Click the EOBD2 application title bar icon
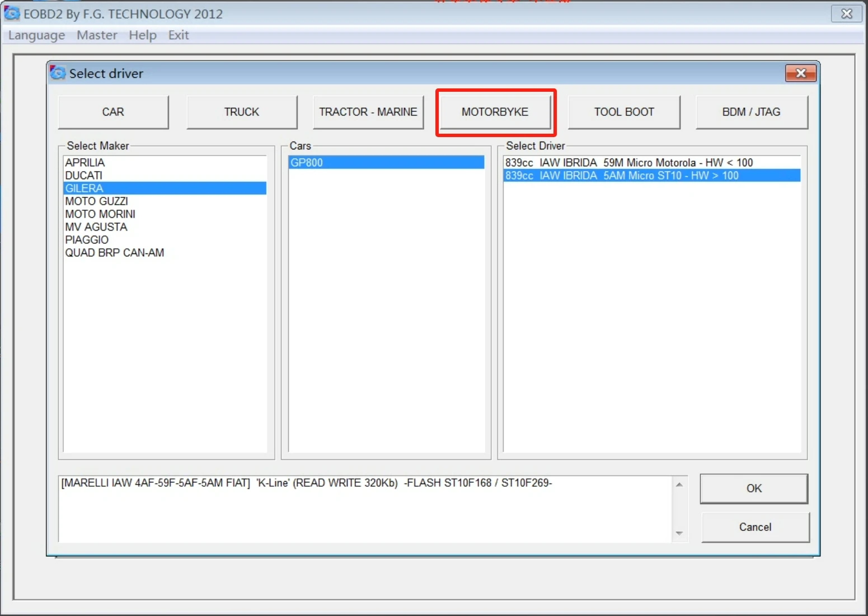The height and width of the screenshot is (616, 868). point(12,13)
